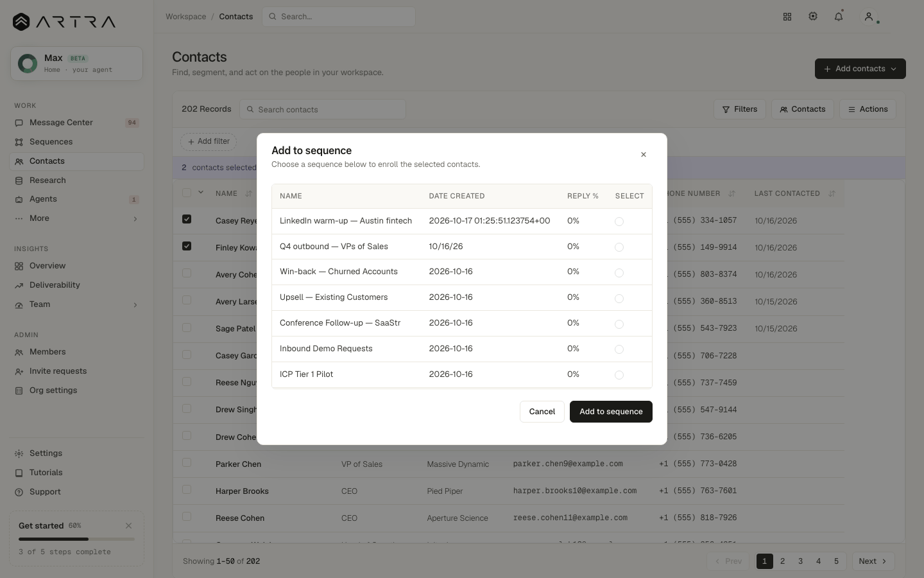The image size is (924, 578).
Task: Open Invite requests page
Action: pos(77,371)
